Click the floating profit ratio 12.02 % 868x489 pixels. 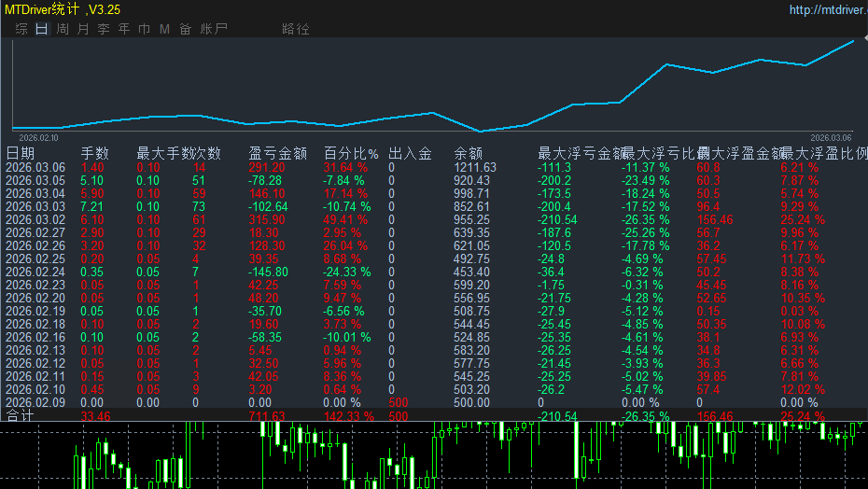[803, 390]
